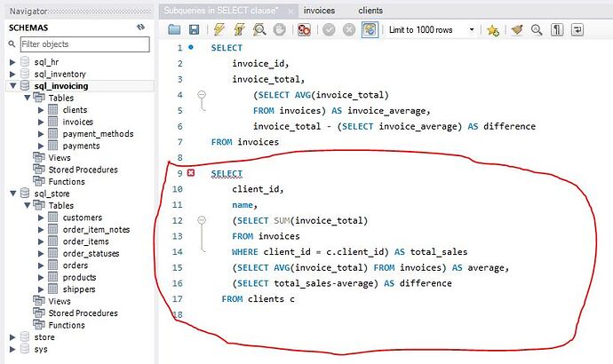The width and height of the screenshot is (613, 364).
Task: Click the underlined SELECT keyword on line 9
Action: point(227,173)
